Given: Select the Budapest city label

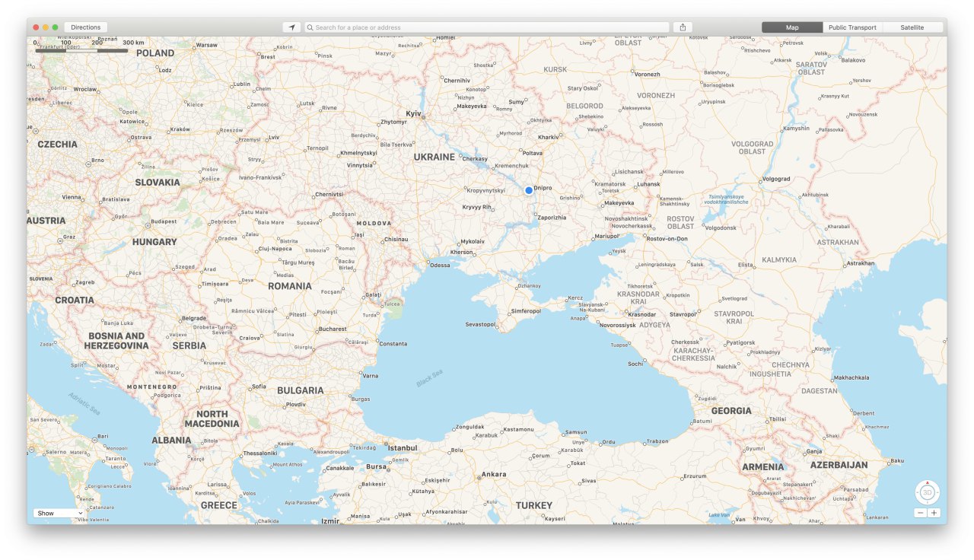Looking at the screenshot, I should tap(164, 221).
